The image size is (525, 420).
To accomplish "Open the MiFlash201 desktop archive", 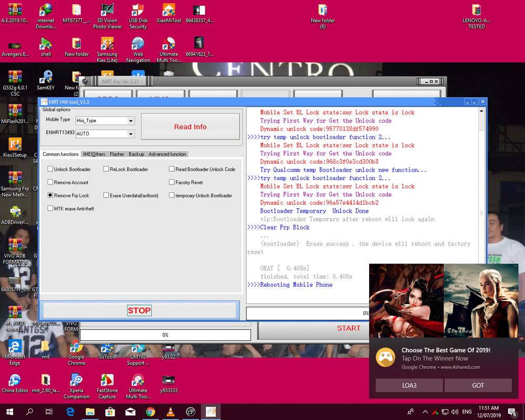I will point(15,114).
